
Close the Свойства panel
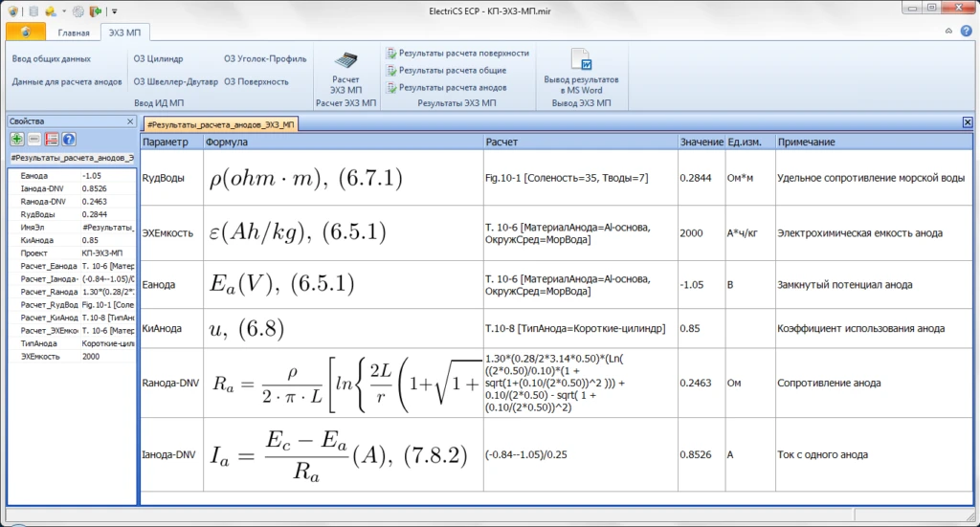pyautogui.click(x=130, y=121)
